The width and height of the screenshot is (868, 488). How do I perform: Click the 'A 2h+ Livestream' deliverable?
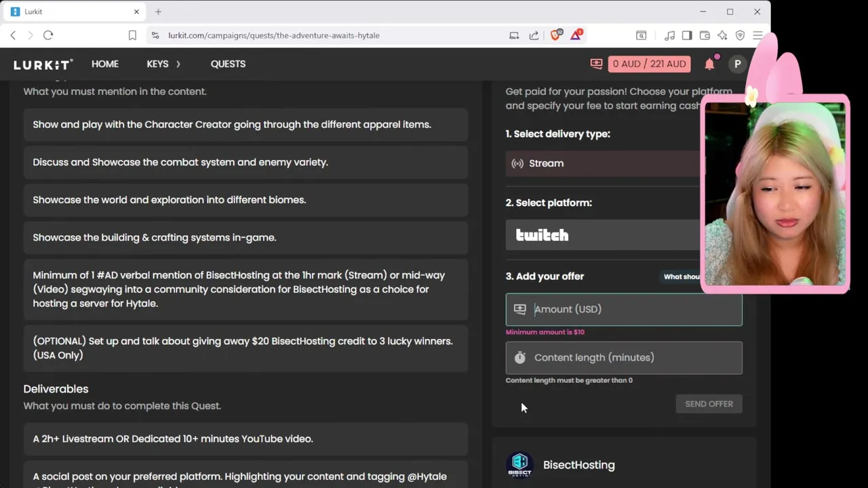[x=246, y=439]
